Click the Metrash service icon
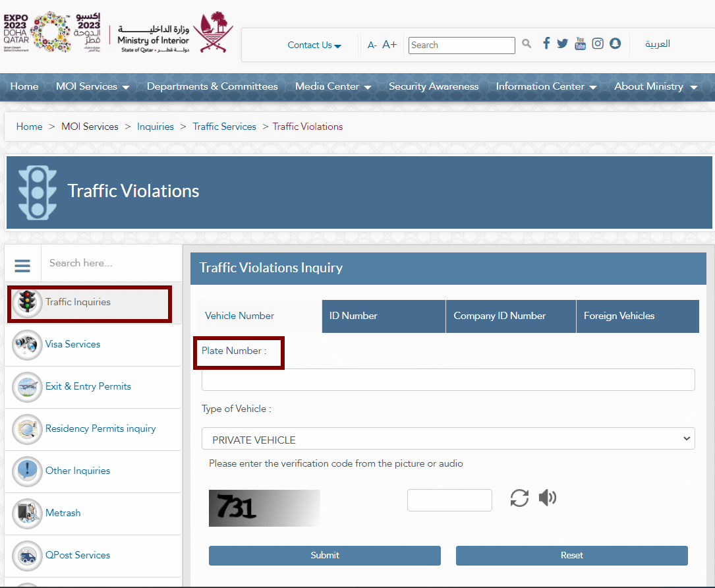This screenshot has width=715, height=588. point(63,513)
